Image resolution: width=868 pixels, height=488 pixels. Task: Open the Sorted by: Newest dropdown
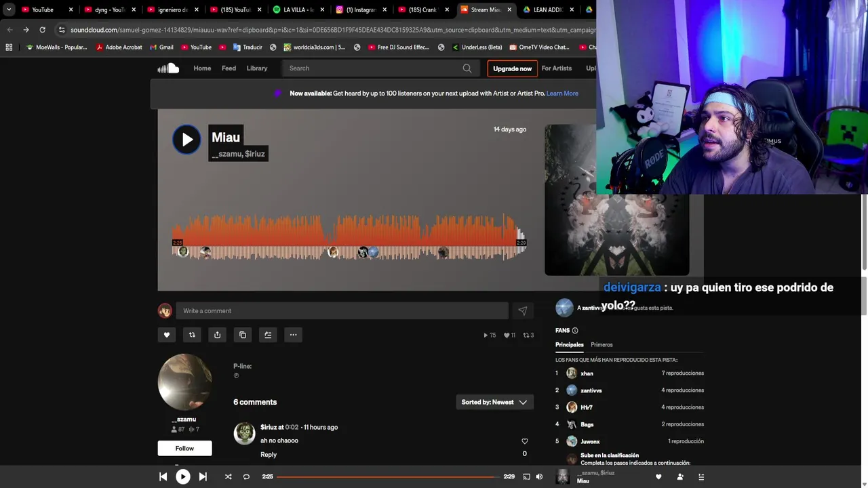coord(494,402)
